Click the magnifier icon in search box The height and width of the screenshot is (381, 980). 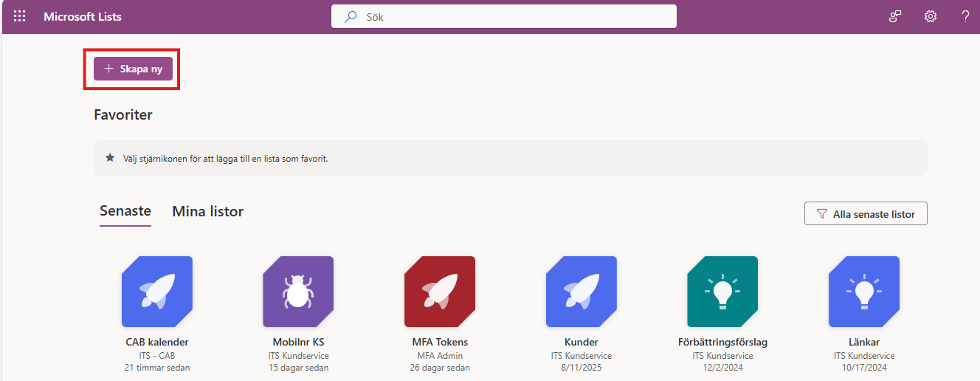(x=351, y=16)
